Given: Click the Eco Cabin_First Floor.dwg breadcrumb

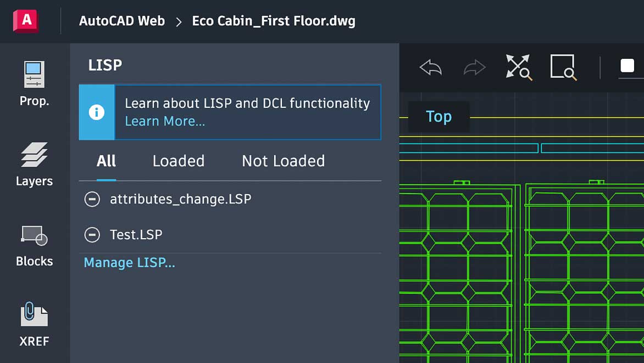Looking at the screenshot, I should point(273,21).
